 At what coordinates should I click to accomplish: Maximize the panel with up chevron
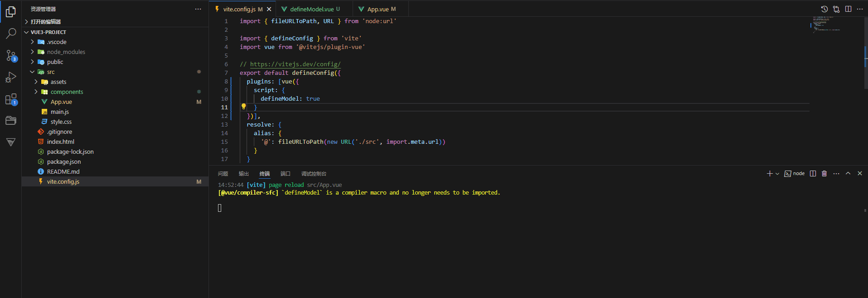pos(848,173)
